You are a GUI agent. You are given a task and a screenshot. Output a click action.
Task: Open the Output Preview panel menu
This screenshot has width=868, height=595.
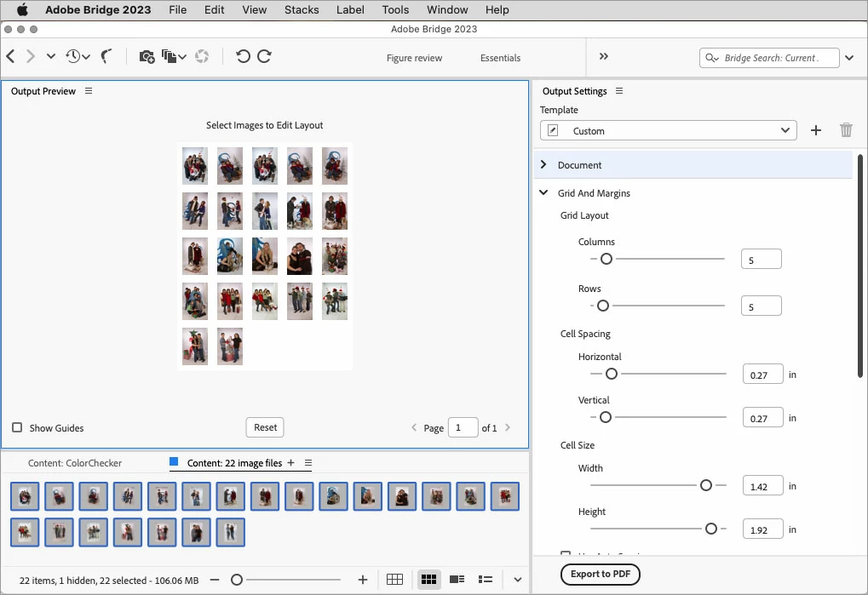pos(89,91)
